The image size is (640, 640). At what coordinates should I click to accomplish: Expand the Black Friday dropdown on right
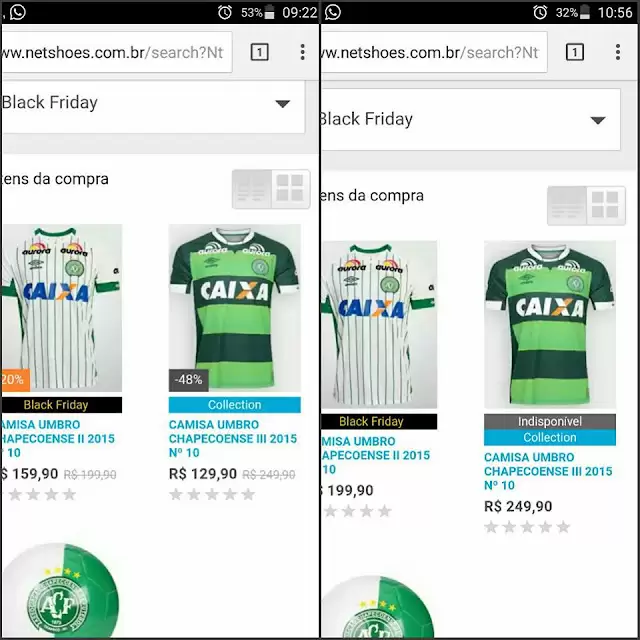pyautogui.click(x=598, y=120)
